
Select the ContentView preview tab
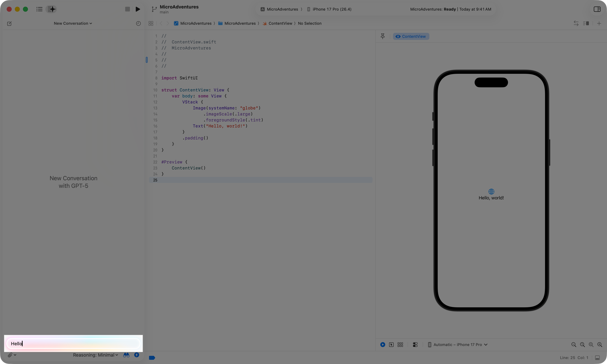pyautogui.click(x=411, y=36)
